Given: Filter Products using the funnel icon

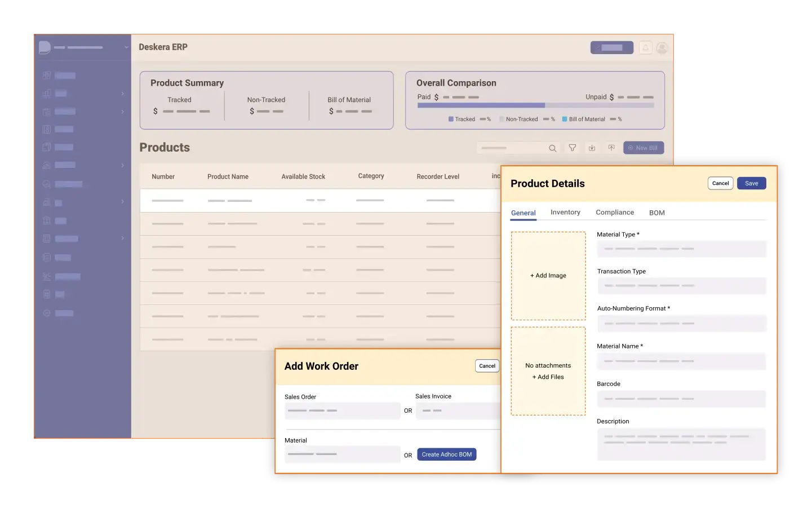Looking at the screenshot, I should pos(572,147).
